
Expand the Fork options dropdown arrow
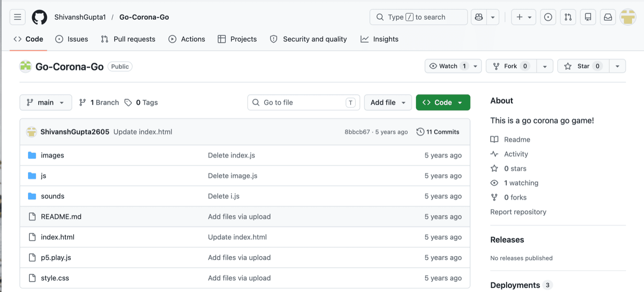545,66
